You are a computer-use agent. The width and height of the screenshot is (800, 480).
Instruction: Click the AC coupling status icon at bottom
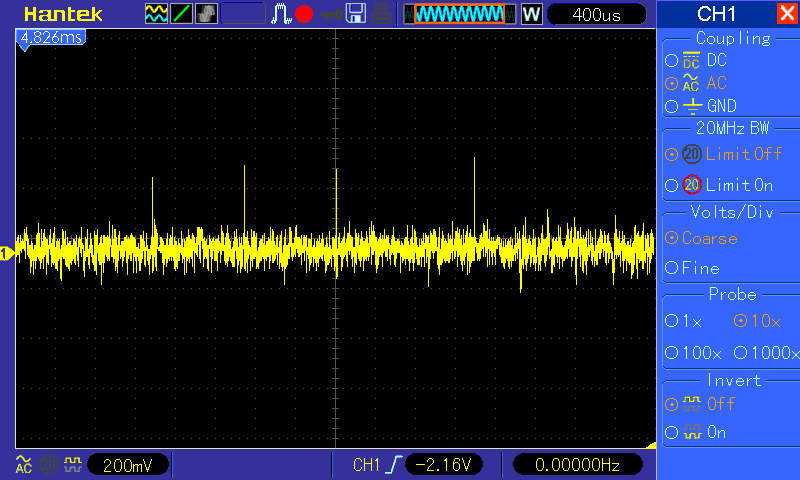point(24,465)
